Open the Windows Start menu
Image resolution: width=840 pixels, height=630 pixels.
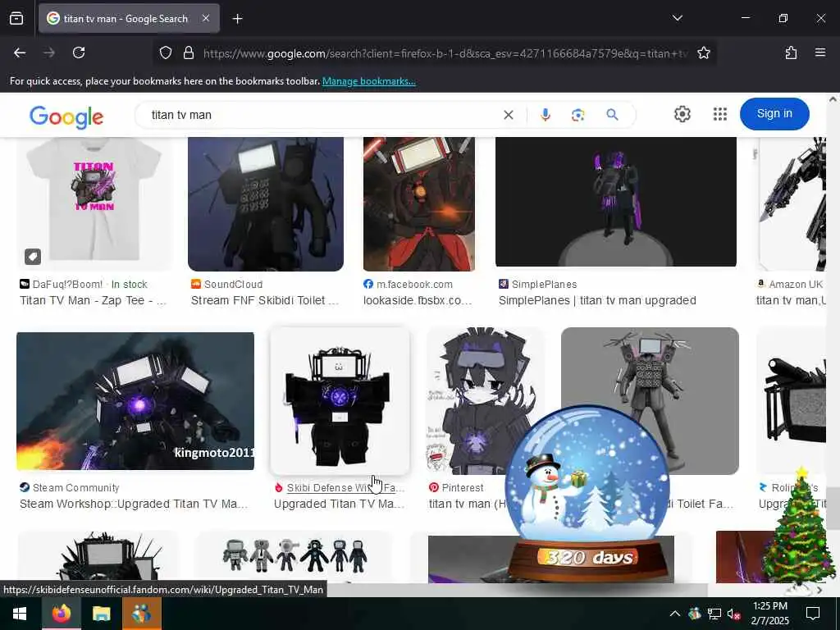pyautogui.click(x=20, y=614)
